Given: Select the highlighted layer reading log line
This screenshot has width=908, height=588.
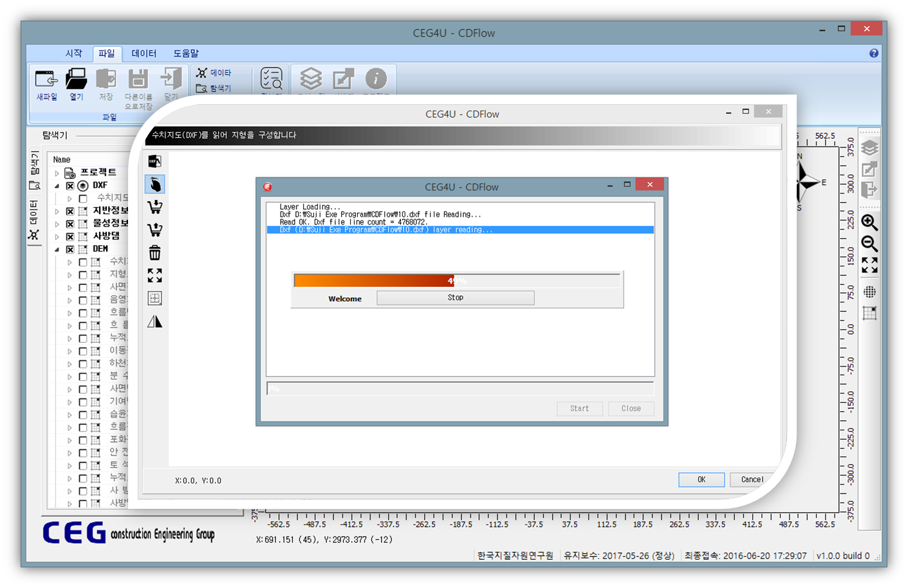Looking at the screenshot, I should point(460,230).
